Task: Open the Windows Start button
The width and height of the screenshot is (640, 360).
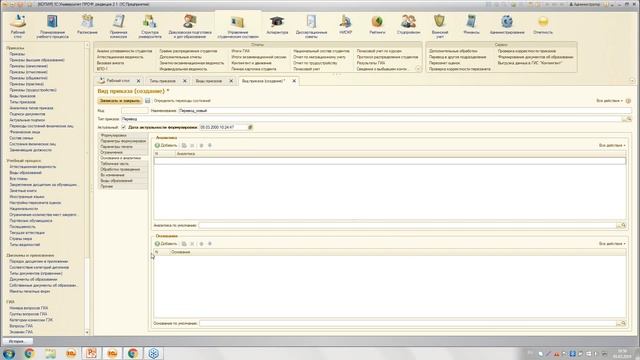Action: (9, 353)
